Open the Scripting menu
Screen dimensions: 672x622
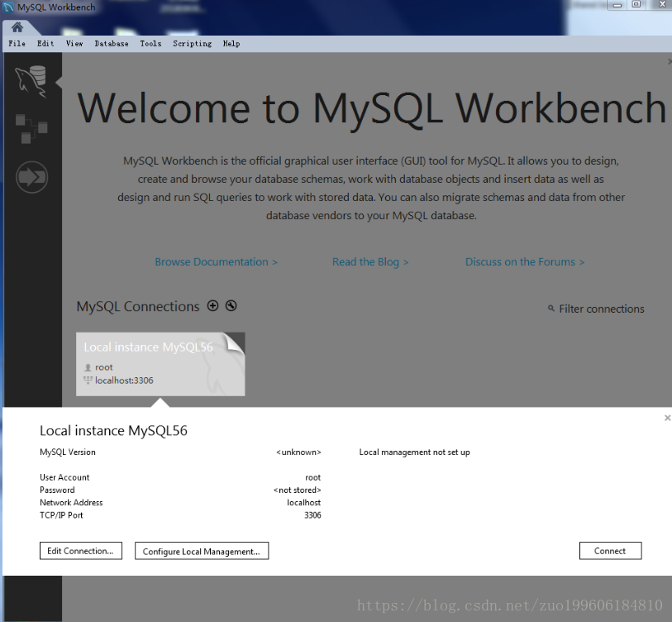coord(192,43)
